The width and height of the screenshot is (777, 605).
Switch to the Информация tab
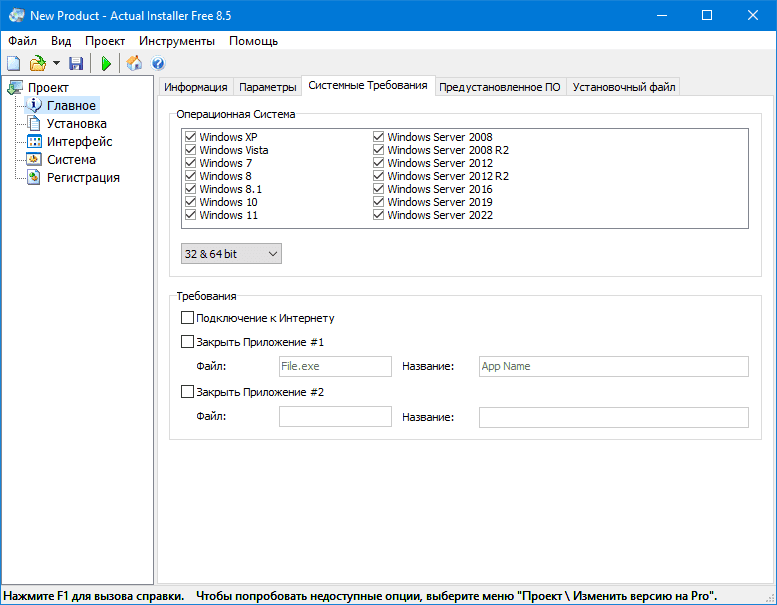[196, 87]
